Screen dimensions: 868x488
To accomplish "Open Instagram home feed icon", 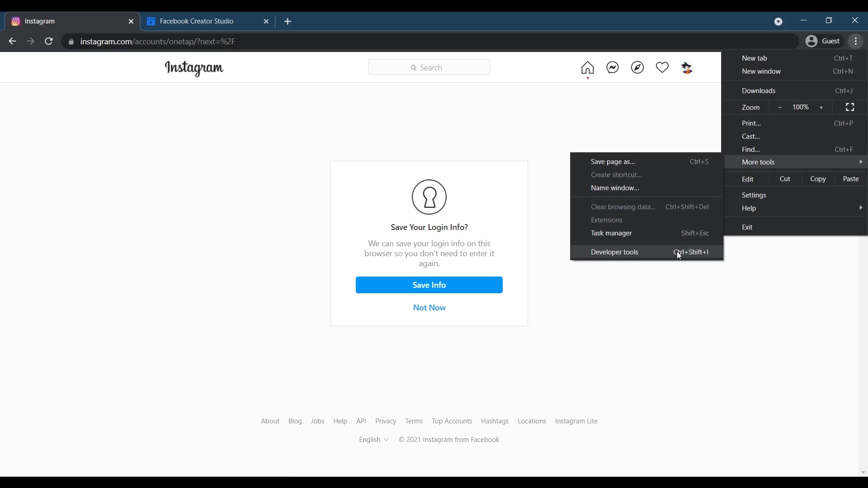I will (x=588, y=68).
